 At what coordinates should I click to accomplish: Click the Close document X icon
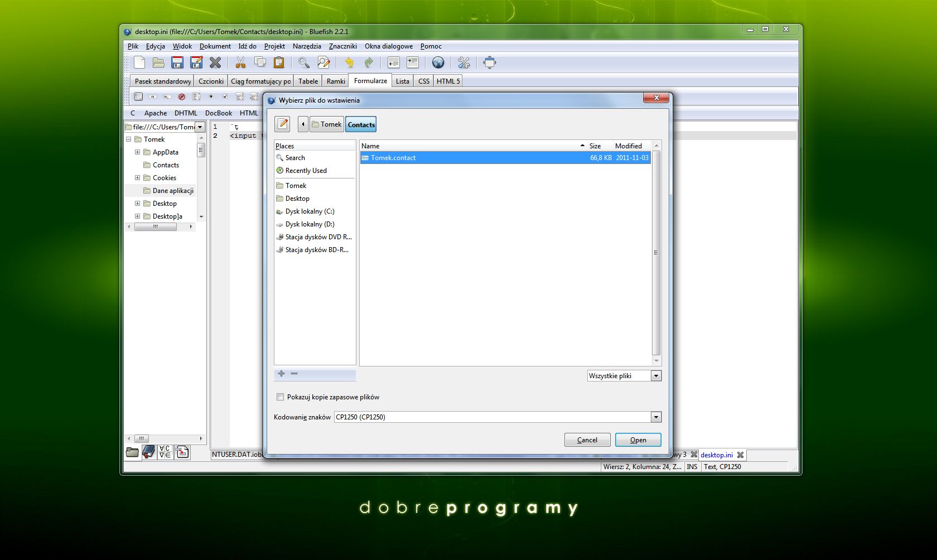point(215,62)
